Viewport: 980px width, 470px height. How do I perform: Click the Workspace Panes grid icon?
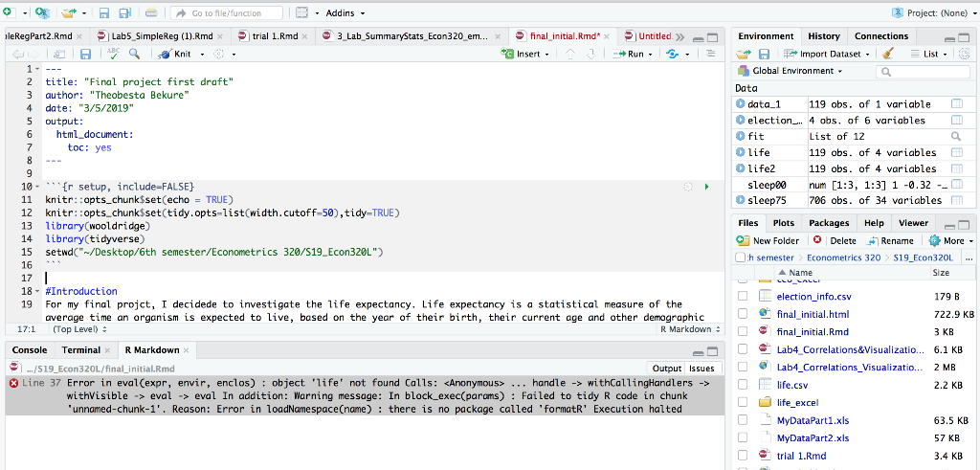click(x=301, y=12)
